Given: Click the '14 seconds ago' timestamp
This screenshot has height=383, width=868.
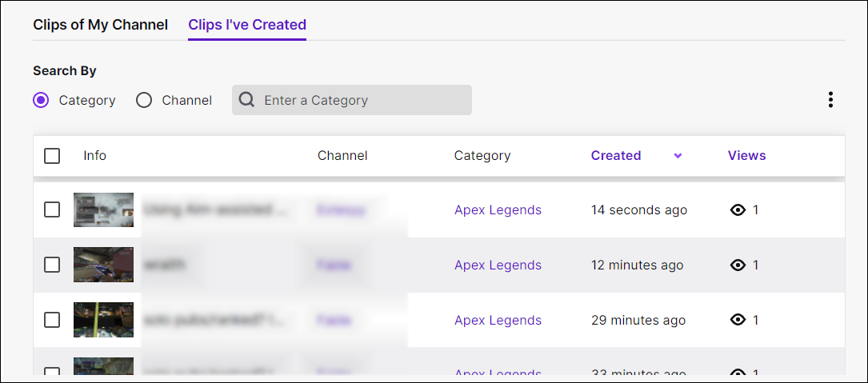Looking at the screenshot, I should 639,209.
